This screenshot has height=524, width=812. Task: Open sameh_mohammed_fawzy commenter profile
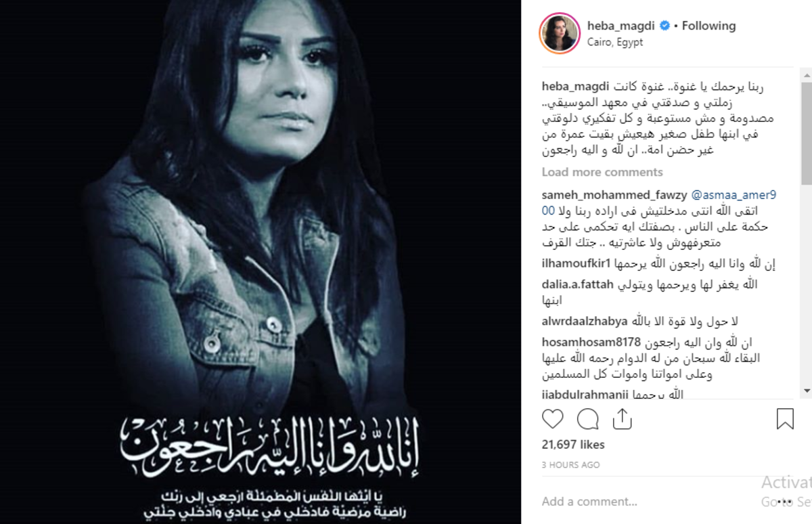(614, 195)
